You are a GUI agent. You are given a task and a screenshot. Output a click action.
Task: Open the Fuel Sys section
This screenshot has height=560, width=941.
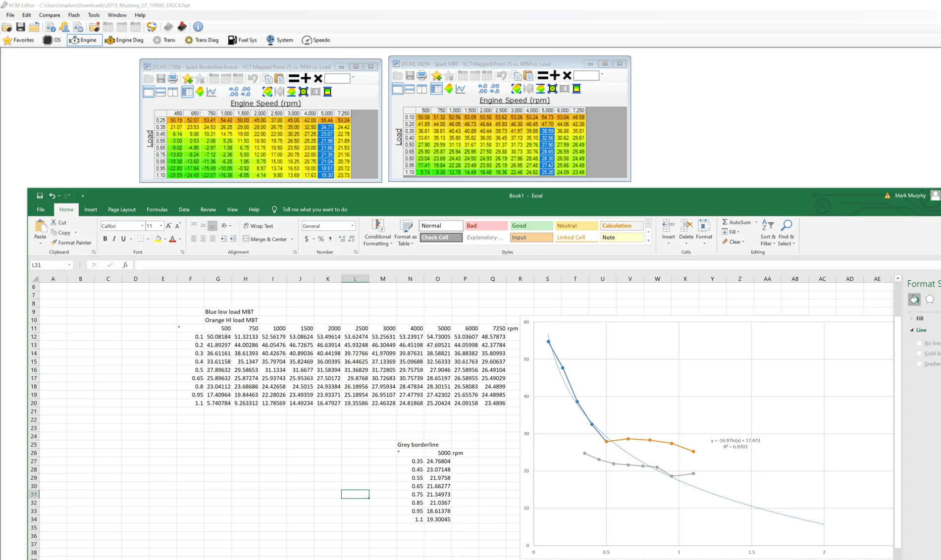(x=242, y=40)
